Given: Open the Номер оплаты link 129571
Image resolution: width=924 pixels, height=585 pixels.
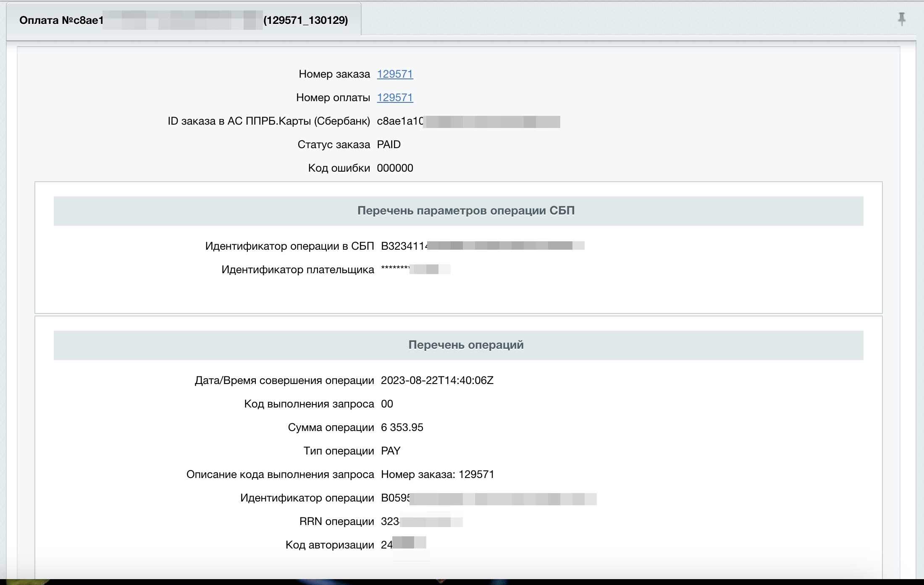Looking at the screenshot, I should click(x=395, y=97).
